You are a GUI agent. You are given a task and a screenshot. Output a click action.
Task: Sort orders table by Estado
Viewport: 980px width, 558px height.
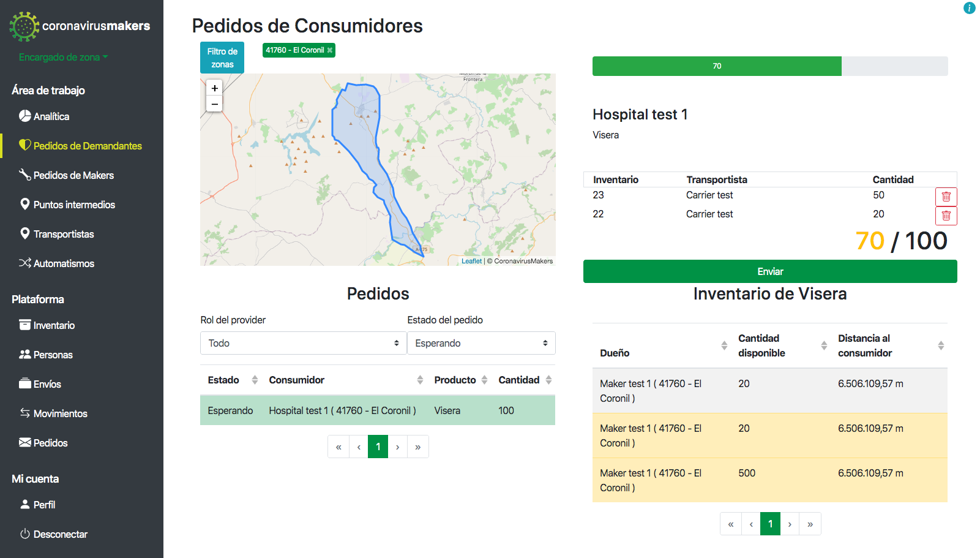tap(255, 380)
